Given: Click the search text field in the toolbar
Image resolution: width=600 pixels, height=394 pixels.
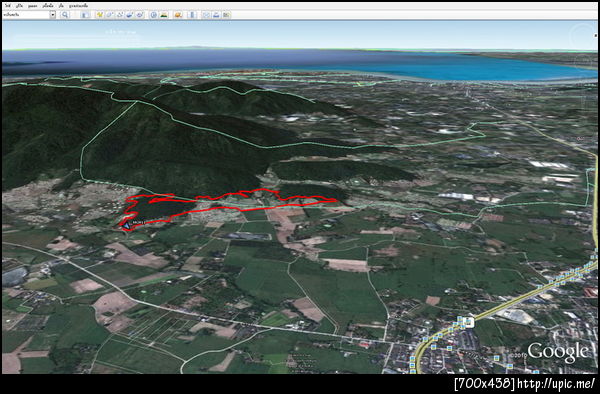Looking at the screenshot, I should (26, 15).
